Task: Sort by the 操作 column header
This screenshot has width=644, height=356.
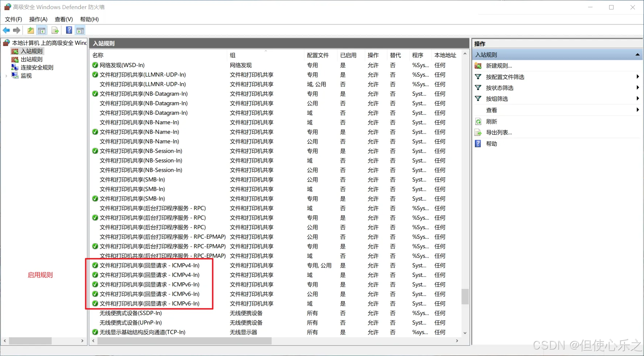Action: [x=376, y=55]
